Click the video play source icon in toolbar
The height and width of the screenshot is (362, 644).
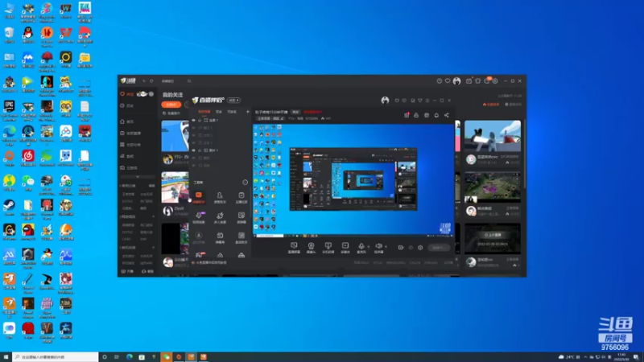coord(345,247)
